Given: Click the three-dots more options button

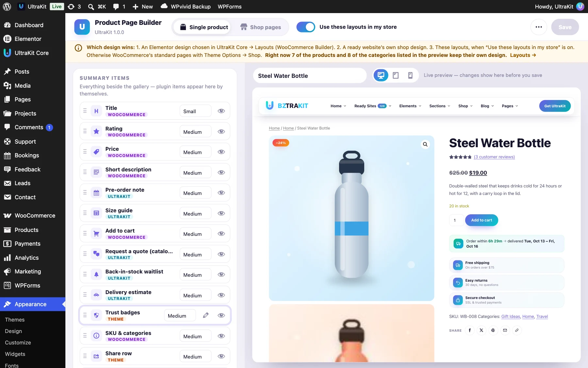Looking at the screenshot, I should click(x=539, y=27).
